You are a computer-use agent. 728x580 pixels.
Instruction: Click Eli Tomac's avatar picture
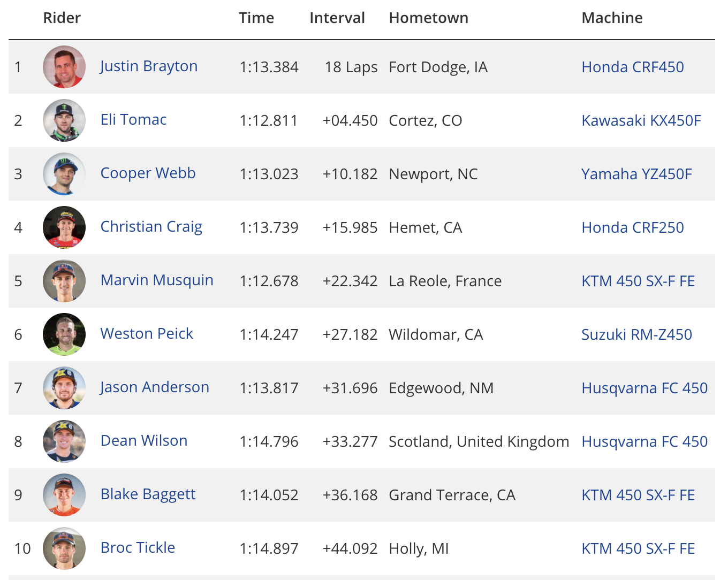[x=64, y=120]
